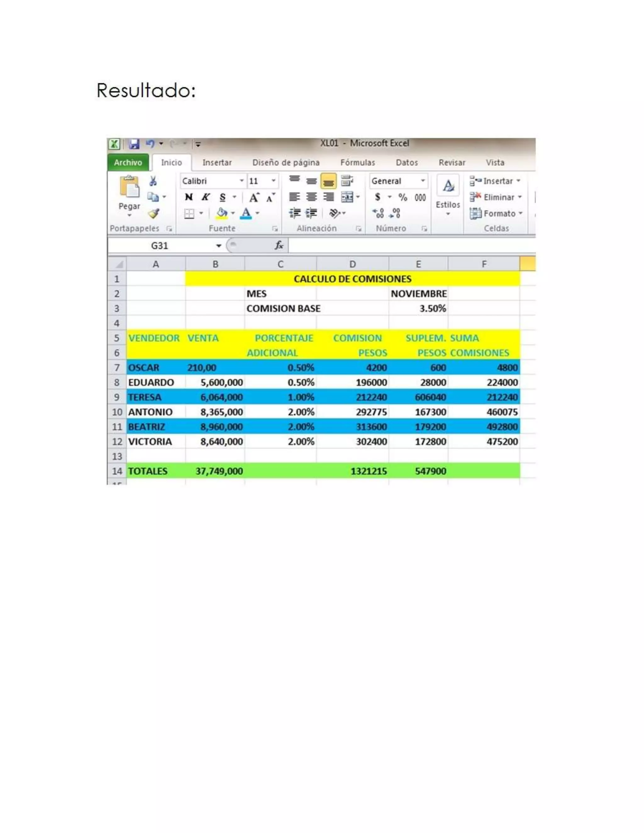Switch to the Diseño de página tab
Viewport: 644px width, 833px height.
point(286,163)
